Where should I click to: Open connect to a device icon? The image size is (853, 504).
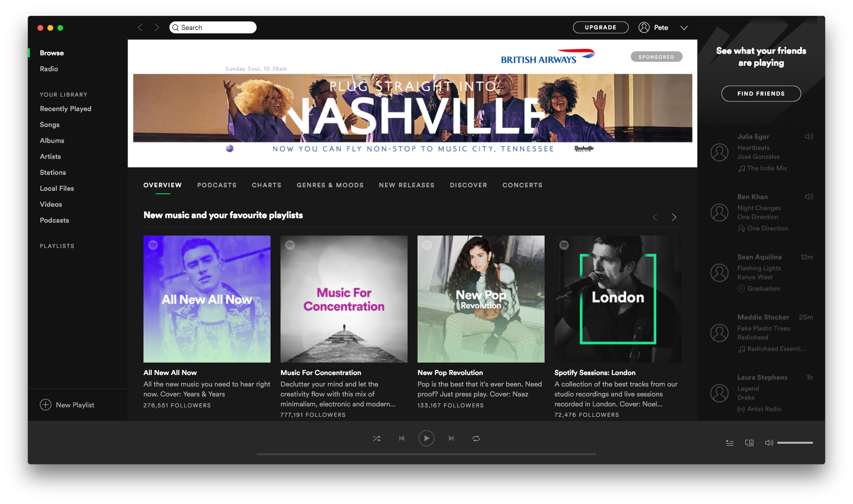pos(749,443)
